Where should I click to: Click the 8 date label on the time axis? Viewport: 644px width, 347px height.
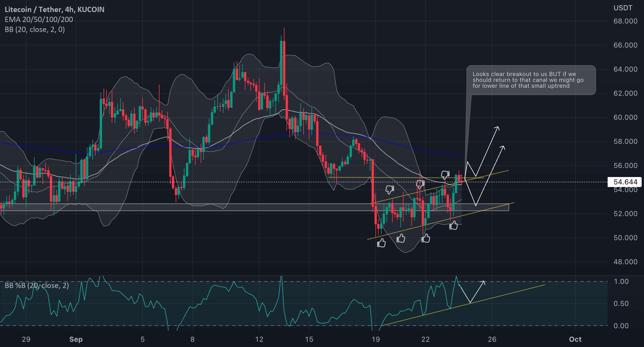tap(192, 339)
